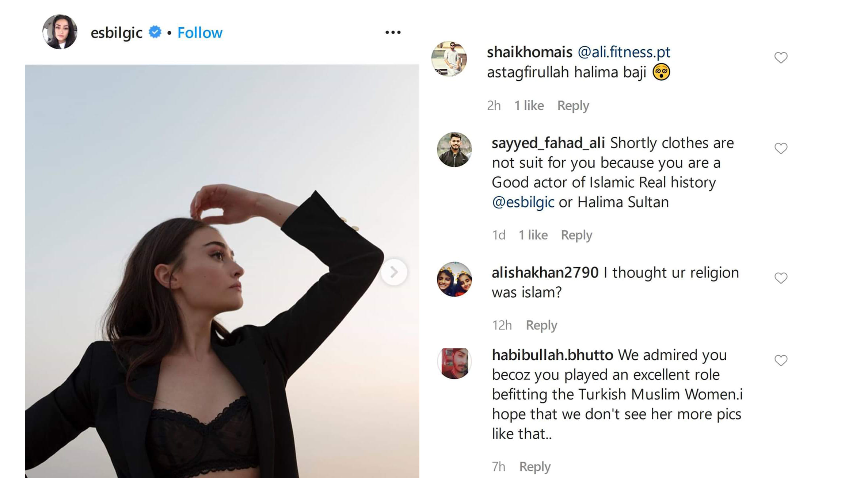868x478 pixels.
Task: Open the @ali.fitness.pt mention link
Action: click(624, 52)
